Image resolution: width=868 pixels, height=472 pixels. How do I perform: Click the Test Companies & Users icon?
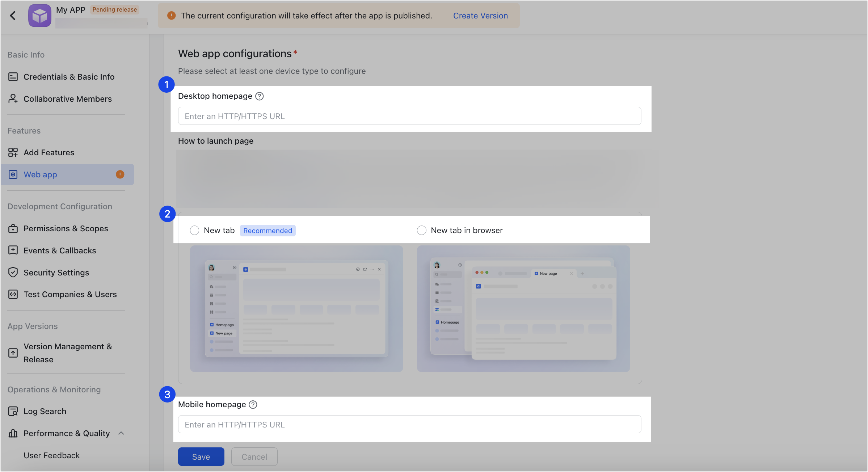(x=13, y=294)
